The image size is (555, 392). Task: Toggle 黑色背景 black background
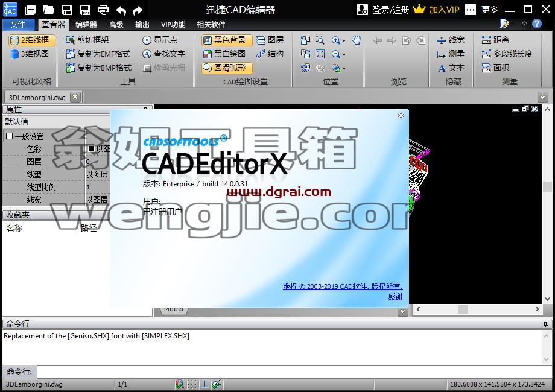click(x=227, y=40)
